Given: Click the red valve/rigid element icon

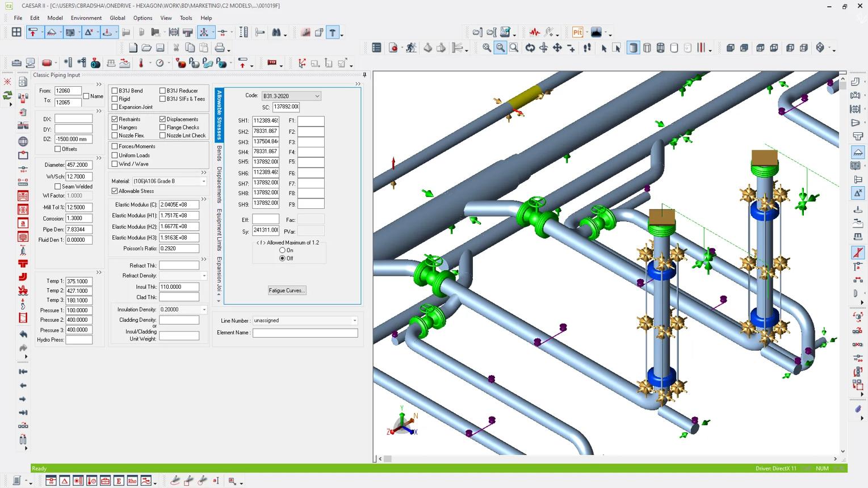Looking at the screenshot, I should pos(47,63).
